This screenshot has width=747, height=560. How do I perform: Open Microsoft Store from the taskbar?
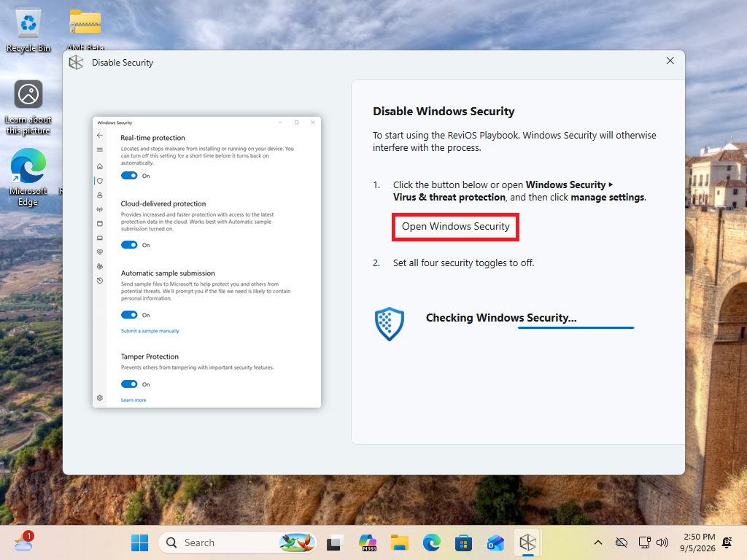pyautogui.click(x=463, y=542)
